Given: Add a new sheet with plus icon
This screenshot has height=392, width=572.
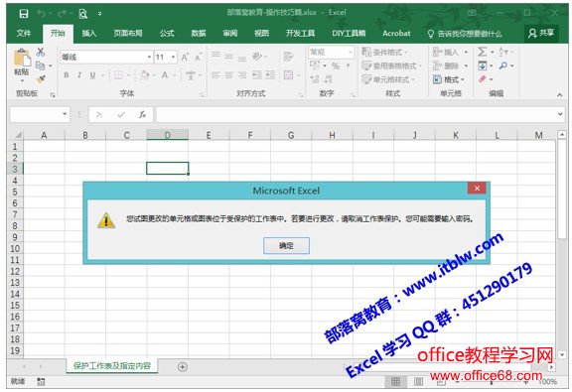Looking at the screenshot, I should click(x=183, y=366).
